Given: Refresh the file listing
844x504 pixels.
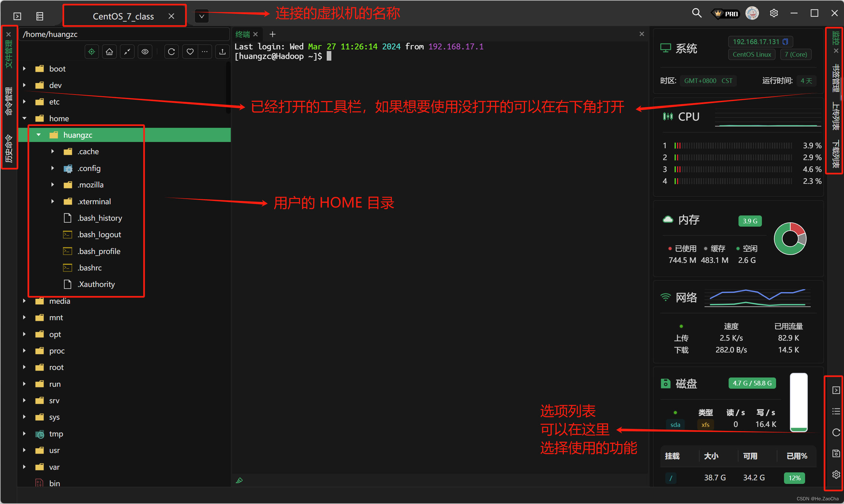Looking at the screenshot, I should (171, 51).
